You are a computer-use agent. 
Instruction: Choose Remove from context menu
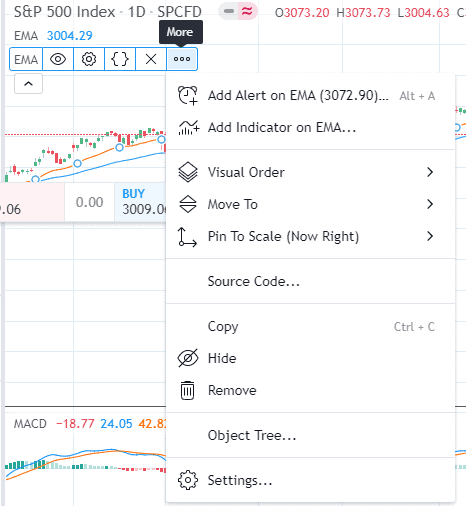[x=310, y=390]
